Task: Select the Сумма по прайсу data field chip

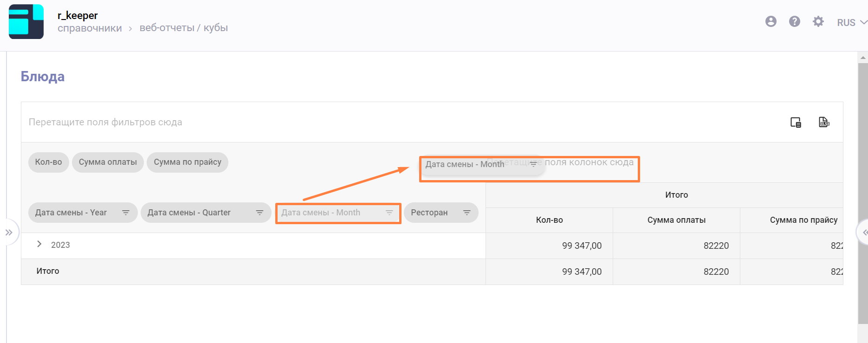Action: coord(188,162)
